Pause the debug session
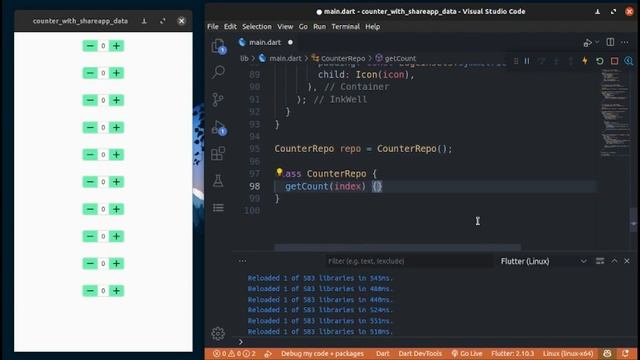Viewport: 640px width, 360px height. tap(527, 61)
